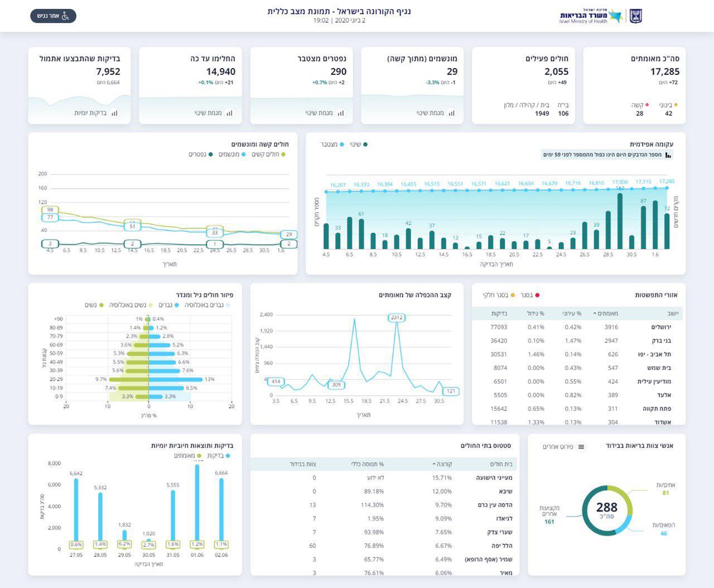
Task: Click the trend chart icon in נפטרים מצטבר card
Action: [x=340, y=113]
